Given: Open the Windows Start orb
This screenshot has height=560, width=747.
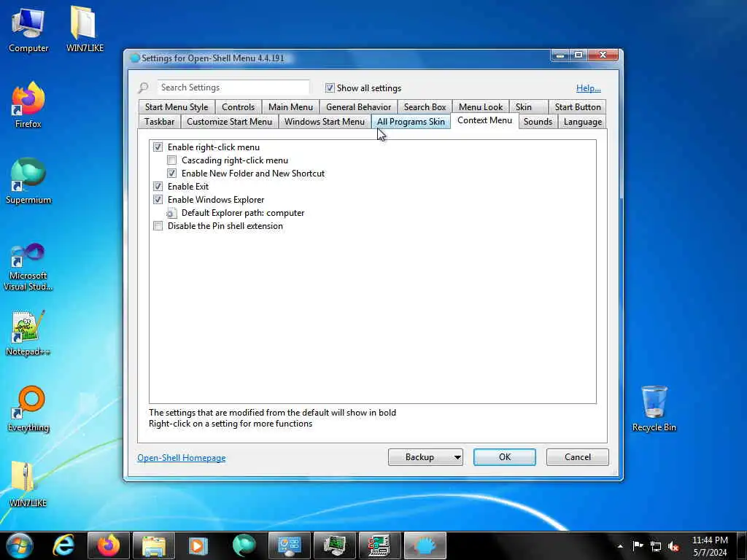Looking at the screenshot, I should pos(20,545).
